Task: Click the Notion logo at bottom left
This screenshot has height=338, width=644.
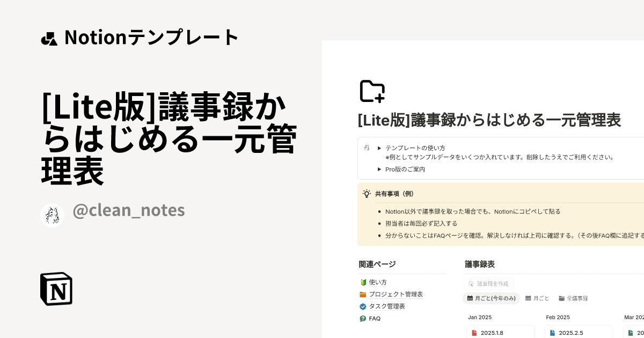Action: tap(56, 289)
